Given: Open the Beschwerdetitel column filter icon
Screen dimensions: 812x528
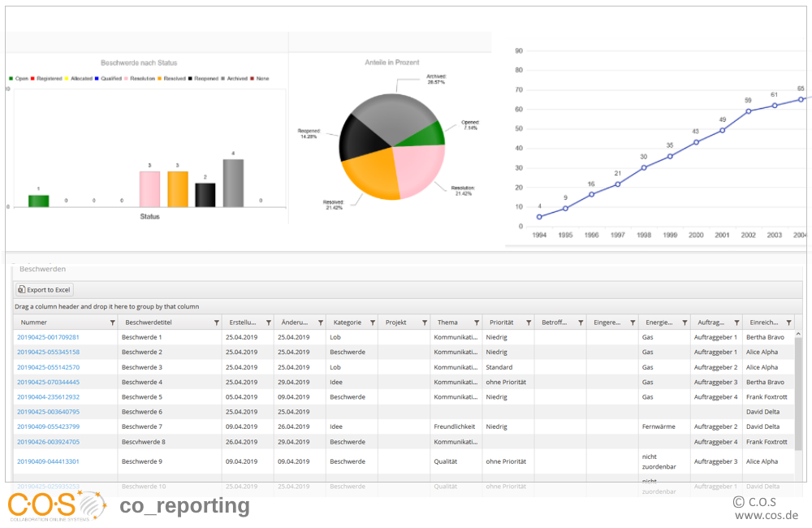Looking at the screenshot, I should pyautogui.click(x=217, y=322).
